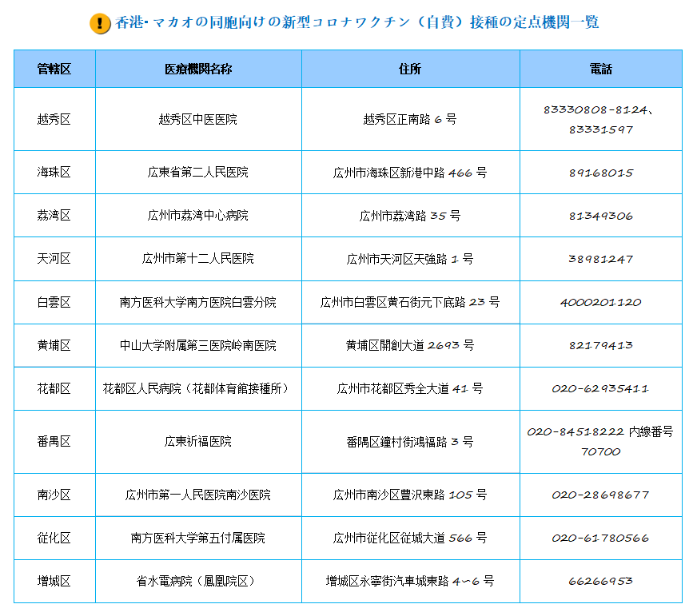Click the 広東省第二人民医院 hospital name
Screen dimensions: 693x616
tap(198, 173)
